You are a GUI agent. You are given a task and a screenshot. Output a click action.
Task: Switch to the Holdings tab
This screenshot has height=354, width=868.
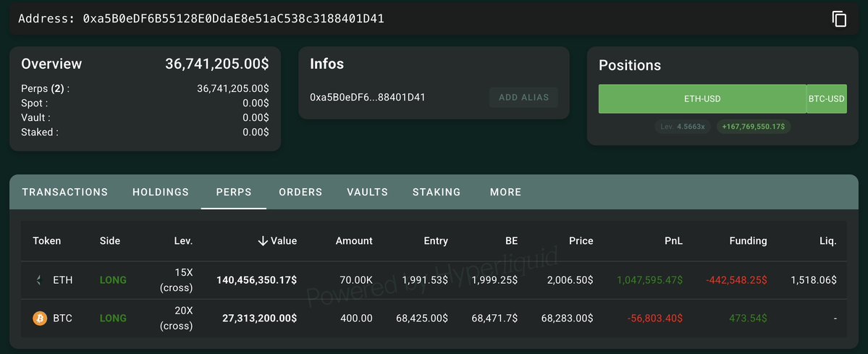pos(161,192)
